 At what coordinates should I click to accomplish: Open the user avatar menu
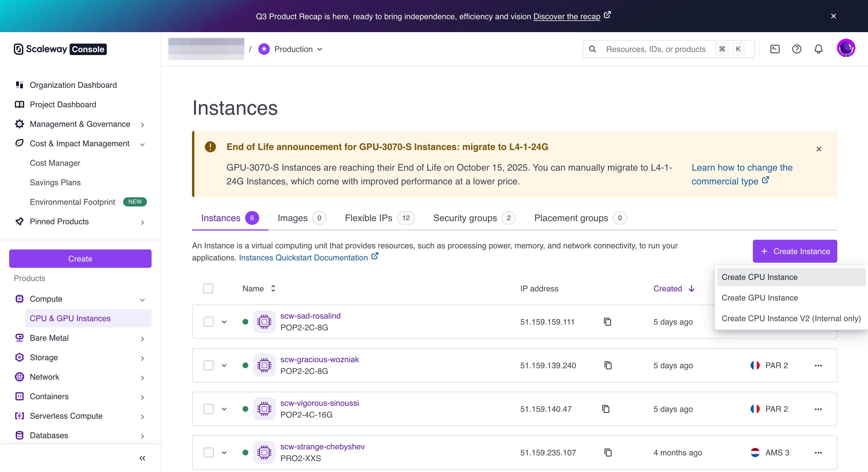pos(846,49)
